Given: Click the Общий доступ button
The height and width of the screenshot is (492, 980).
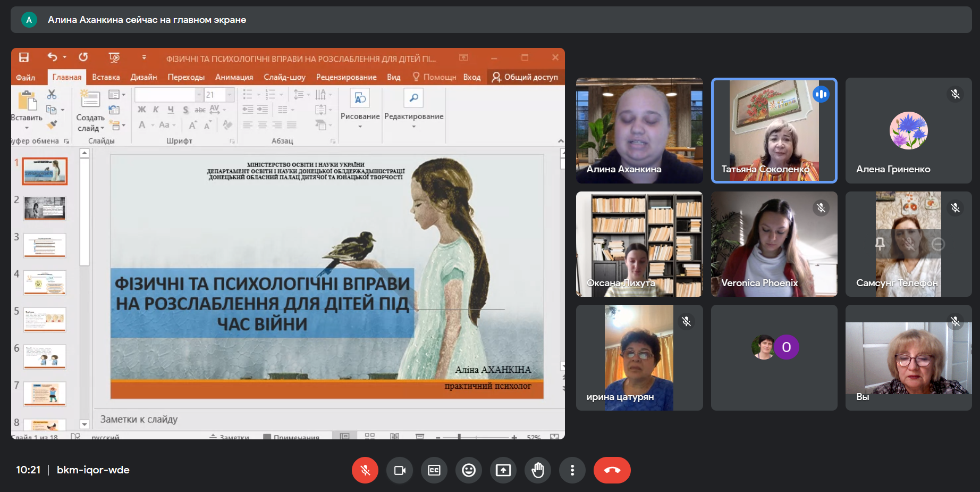Looking at the screenshot, I should [525, 77].
